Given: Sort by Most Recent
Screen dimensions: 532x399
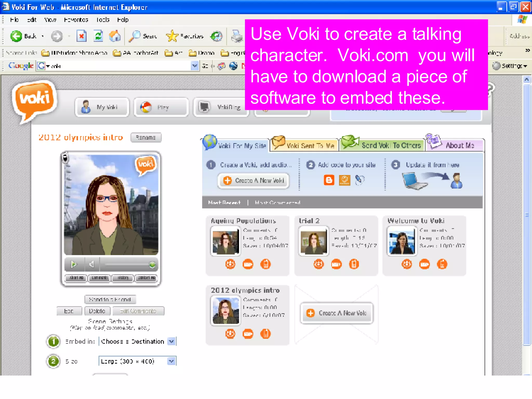Looking at the screenshot, I should pyautogui.click(x=224, y=202).
